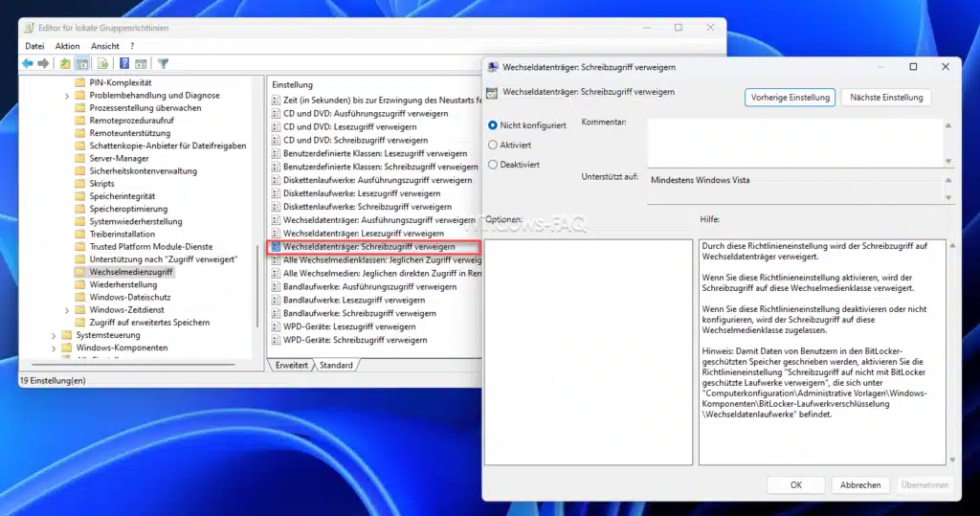
Task: Click the icon beside 'Wechseldatenträger: Lesezugriff verweigern'
Action: [277, 234]
